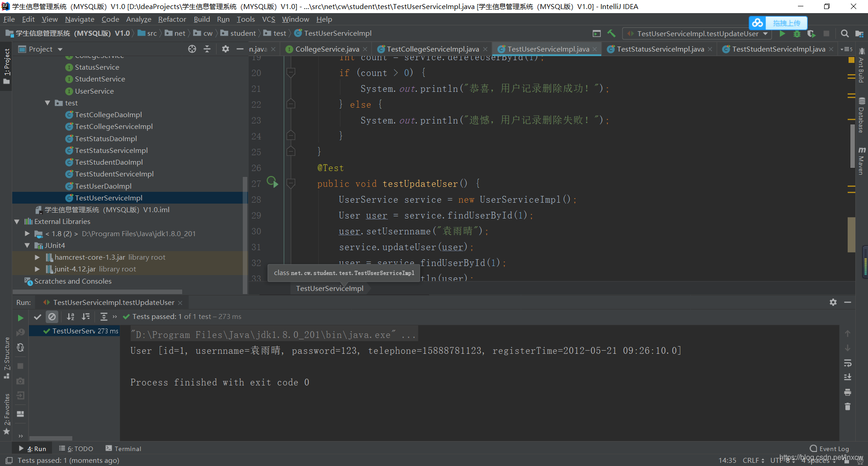Click the Rerun Failed Tests icon
The height and width of the screenshot is (466, 868).
[x=20, y=333]
